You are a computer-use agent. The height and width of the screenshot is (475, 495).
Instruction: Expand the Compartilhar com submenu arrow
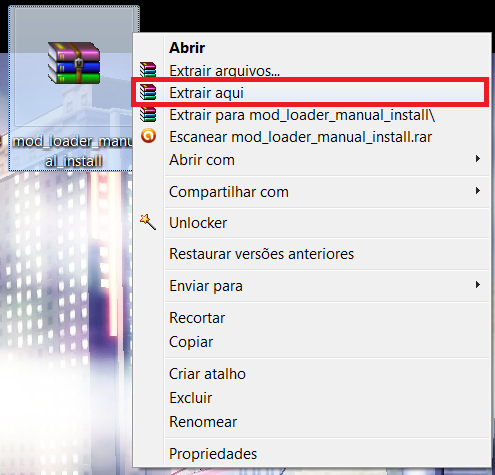(x=478, y=191)
